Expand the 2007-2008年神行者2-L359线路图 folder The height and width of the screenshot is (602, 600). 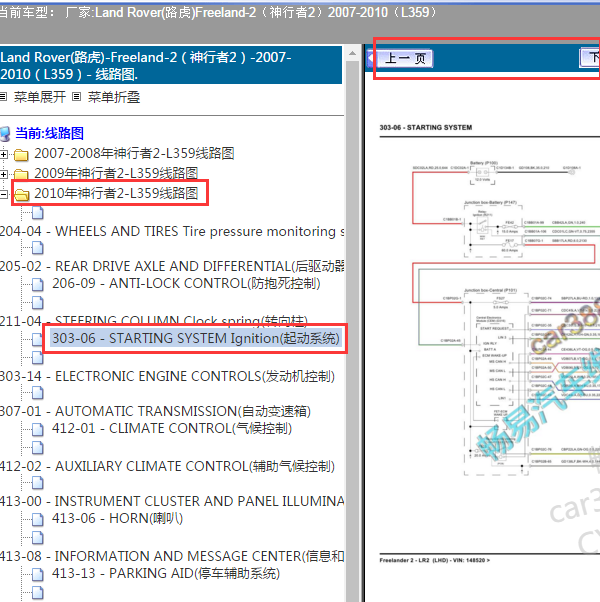coord(3,154)
